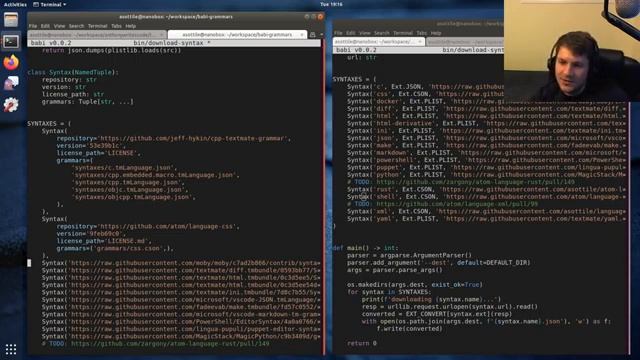Open Activities overview
The image size is (640, 360).
point(15,4)
